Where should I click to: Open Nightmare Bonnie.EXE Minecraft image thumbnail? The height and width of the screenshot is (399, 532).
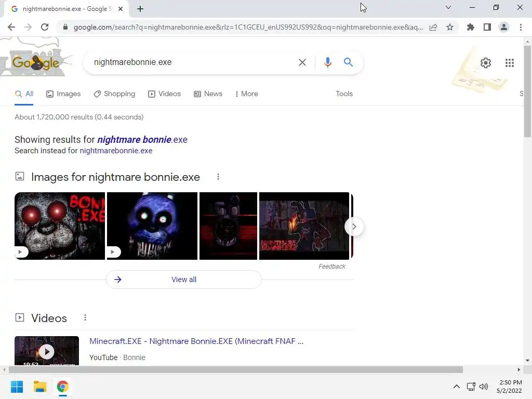304,226
